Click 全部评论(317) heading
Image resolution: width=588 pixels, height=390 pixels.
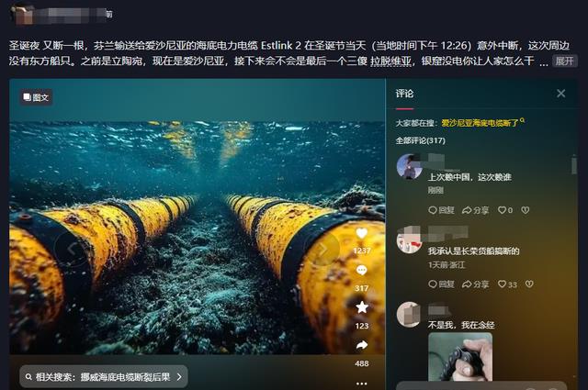pos(421,140)
